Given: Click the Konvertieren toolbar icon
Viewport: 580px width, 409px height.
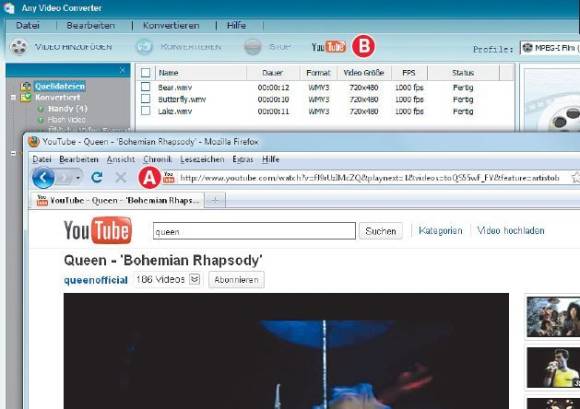Looking at the screenshot, I should click(144, 47).
